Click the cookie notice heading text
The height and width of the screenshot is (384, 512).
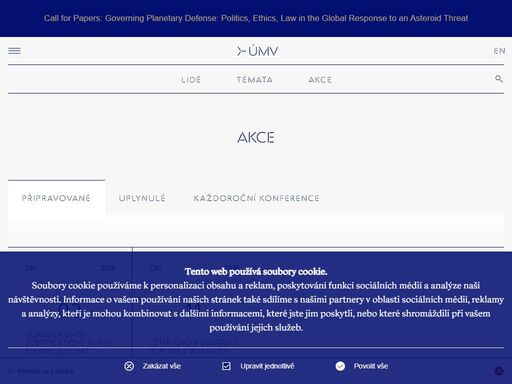256,271
